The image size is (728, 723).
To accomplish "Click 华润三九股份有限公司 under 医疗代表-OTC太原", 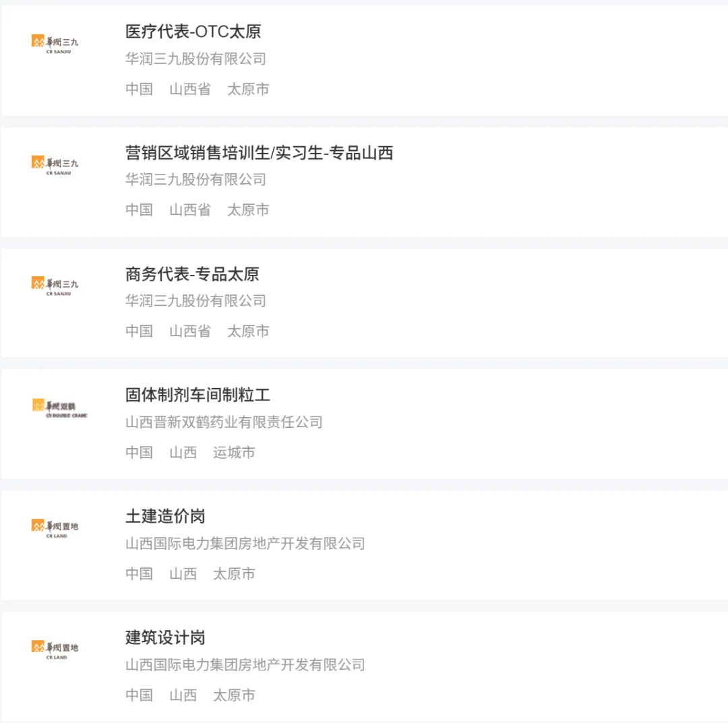I will click(x=195, y=59).
